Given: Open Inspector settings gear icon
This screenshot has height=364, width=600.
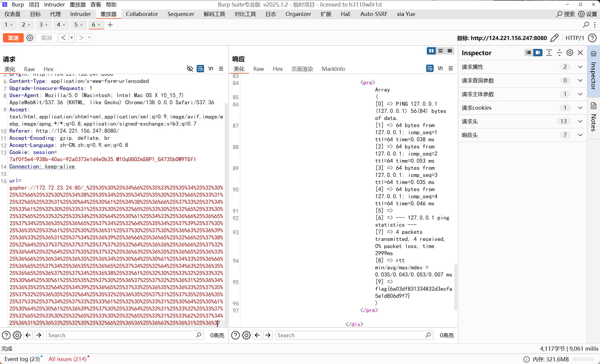Looking at the screenshot, I should click(x=570, y=53).
